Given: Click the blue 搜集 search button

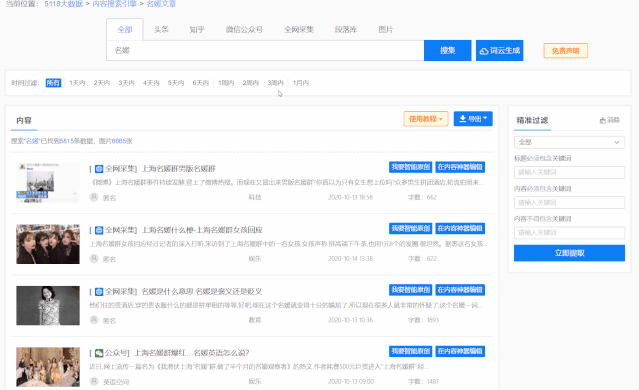Looking at the screenshot, I should point(447,51).
